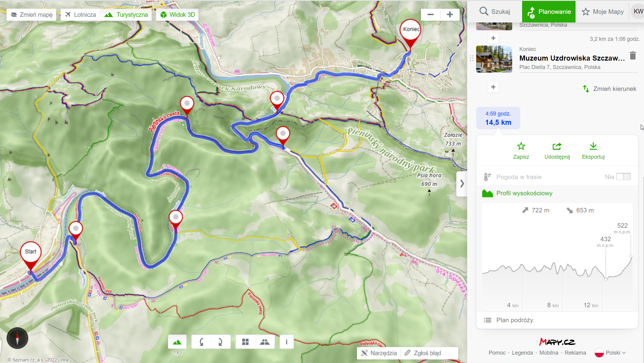This screenshot has height=363, width=644.
Task: Save the route with Zapisz star
Action: coord(521,151)
